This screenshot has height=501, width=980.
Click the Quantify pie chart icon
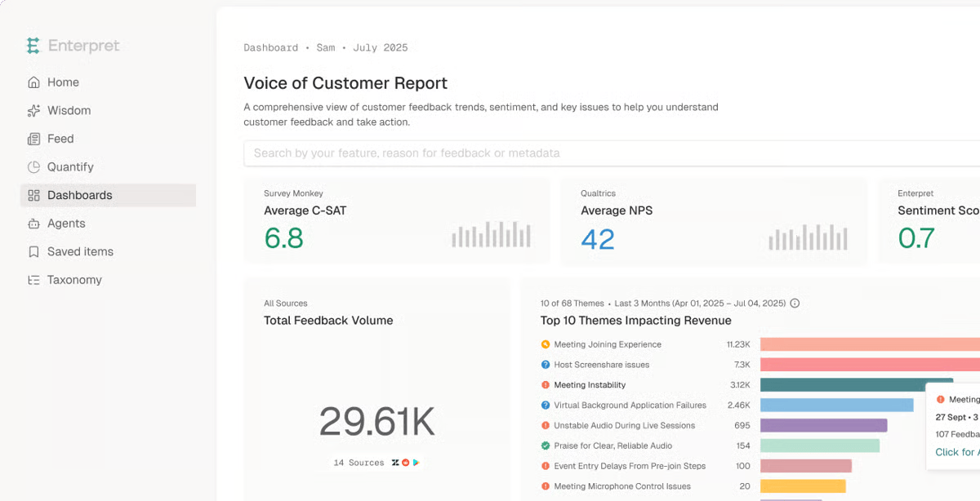click(x=33, y=167)
